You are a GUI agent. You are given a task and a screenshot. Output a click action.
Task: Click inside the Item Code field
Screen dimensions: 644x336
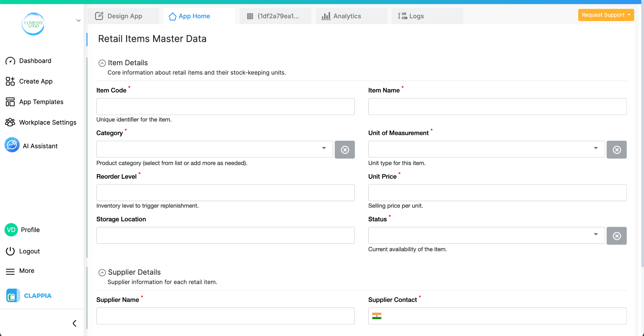tap(225, 106)
